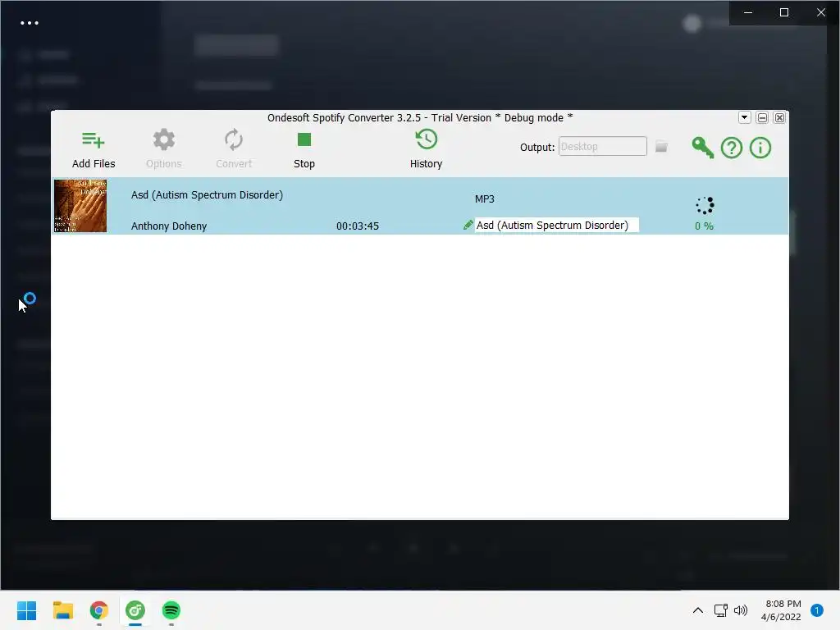Click the MP3 format label

tap(484, 199)
